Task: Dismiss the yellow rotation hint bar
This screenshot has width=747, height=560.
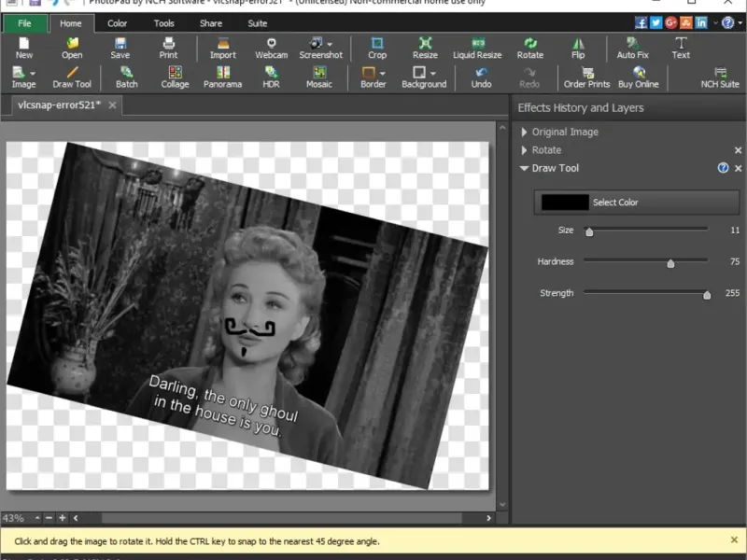Action: point(734,540)
